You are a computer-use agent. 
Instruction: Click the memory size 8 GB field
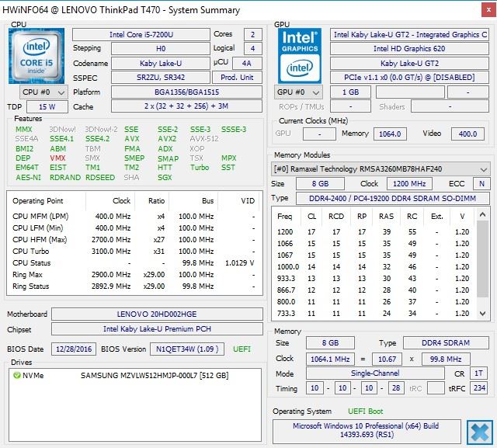click(x=330, y=343)
